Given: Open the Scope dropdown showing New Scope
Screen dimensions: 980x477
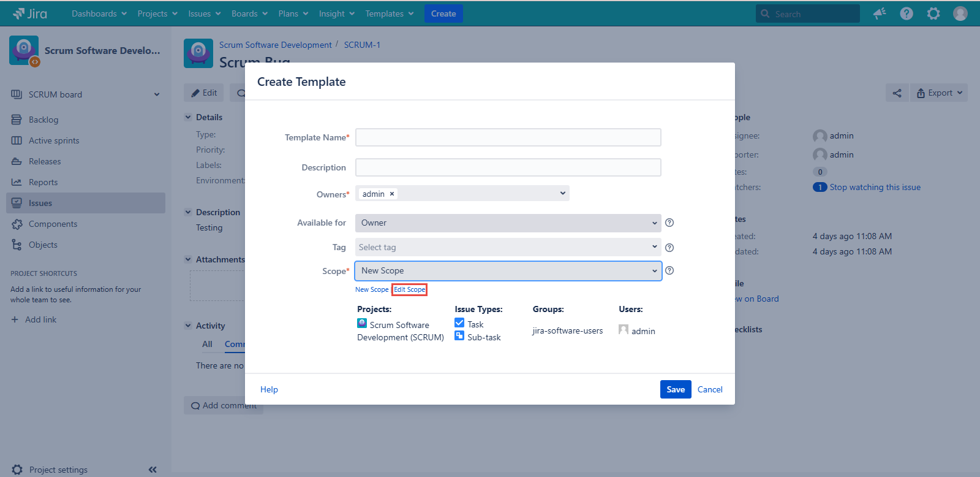Looking at the screenshot, I should [x=508, y=271].
